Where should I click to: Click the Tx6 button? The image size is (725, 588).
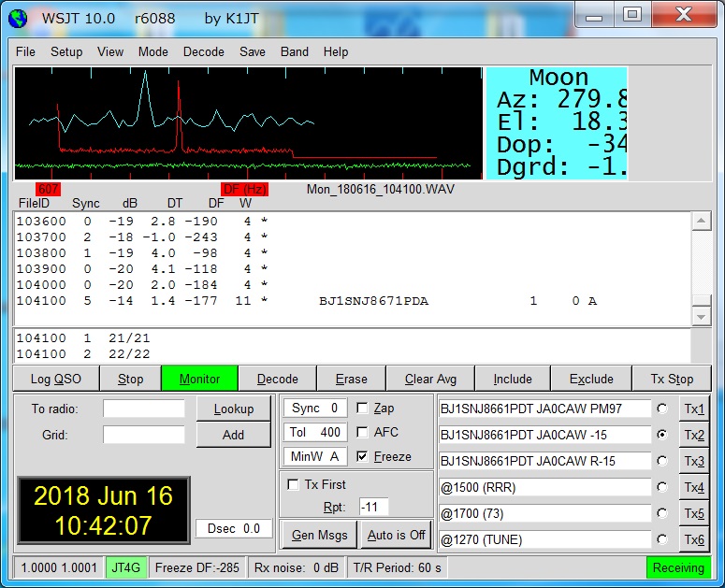pyautogui.click(x=694, y=539)
